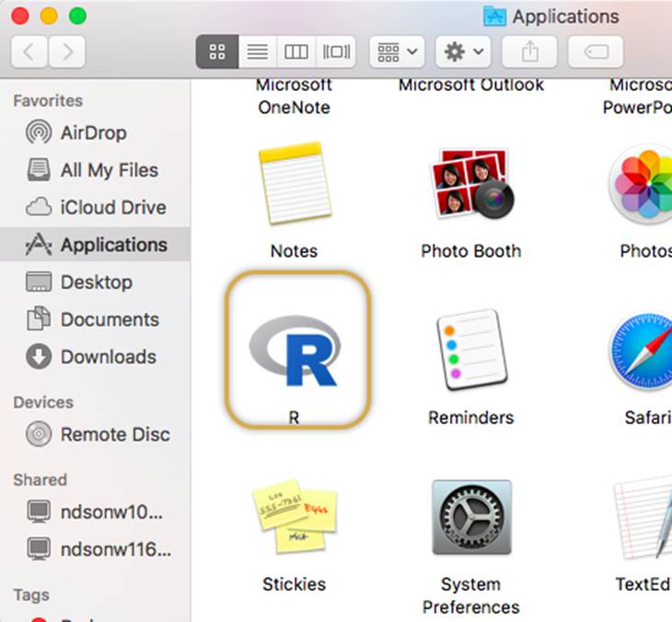Switch to Cover Flow view
This screenshot has height=622, width=672.
coord(333,52)
